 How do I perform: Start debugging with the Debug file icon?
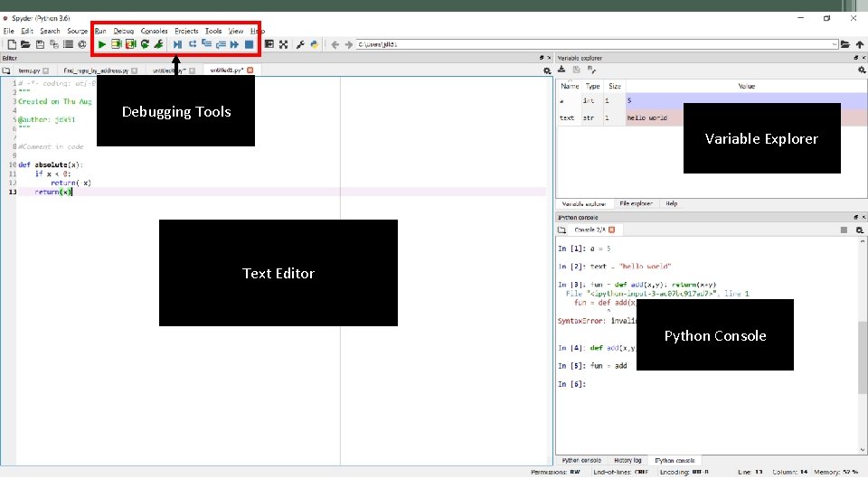(x=177, y=44)
